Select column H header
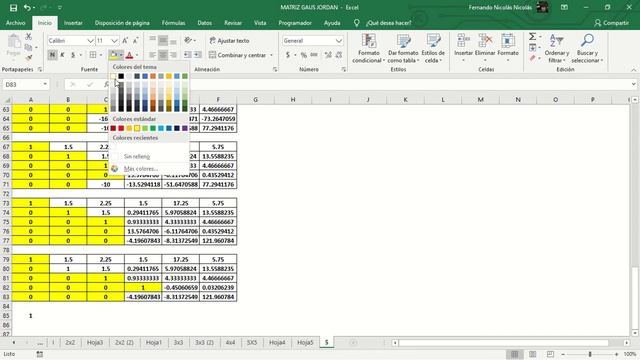640x360 pixels. (x=293, y=100)
